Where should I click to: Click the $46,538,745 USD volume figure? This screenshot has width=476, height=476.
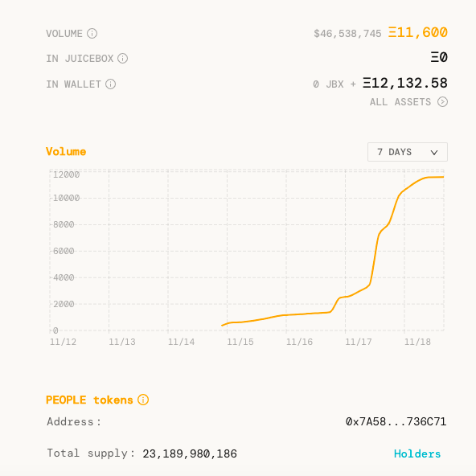pyautogui.click(x=347, y=34)
